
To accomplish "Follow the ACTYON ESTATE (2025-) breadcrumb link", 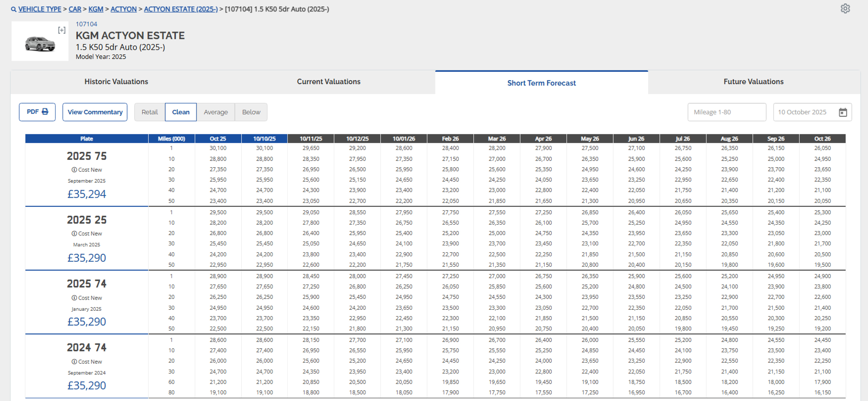I will (181, 9).
